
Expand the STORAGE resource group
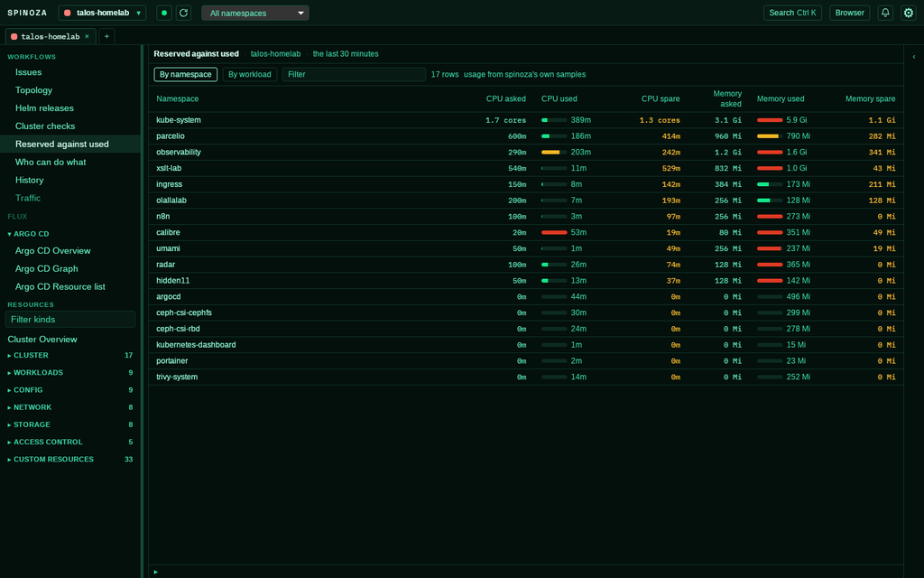point(70,424)
